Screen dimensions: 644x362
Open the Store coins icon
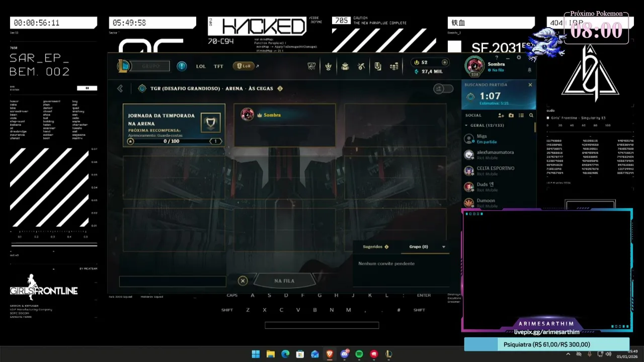click(394, 66)
